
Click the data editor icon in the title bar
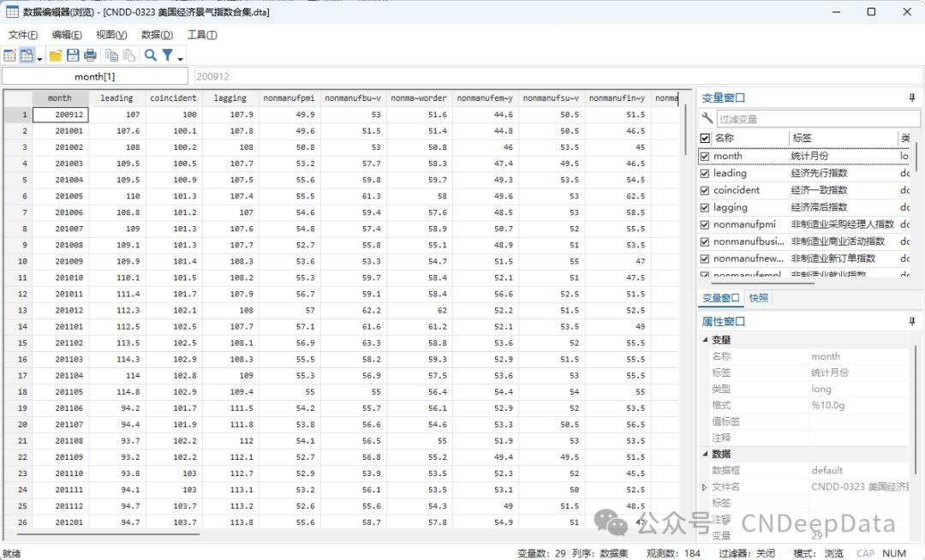[12, 12]
